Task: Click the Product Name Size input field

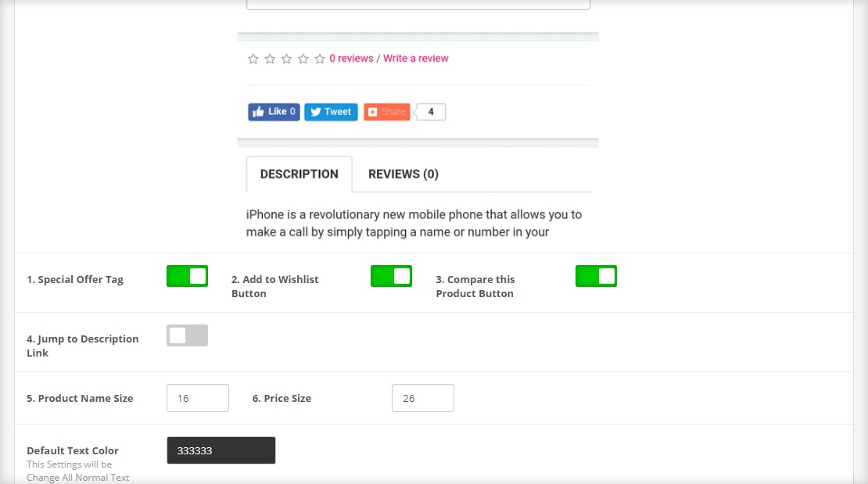Action: (x=198, y=398)
